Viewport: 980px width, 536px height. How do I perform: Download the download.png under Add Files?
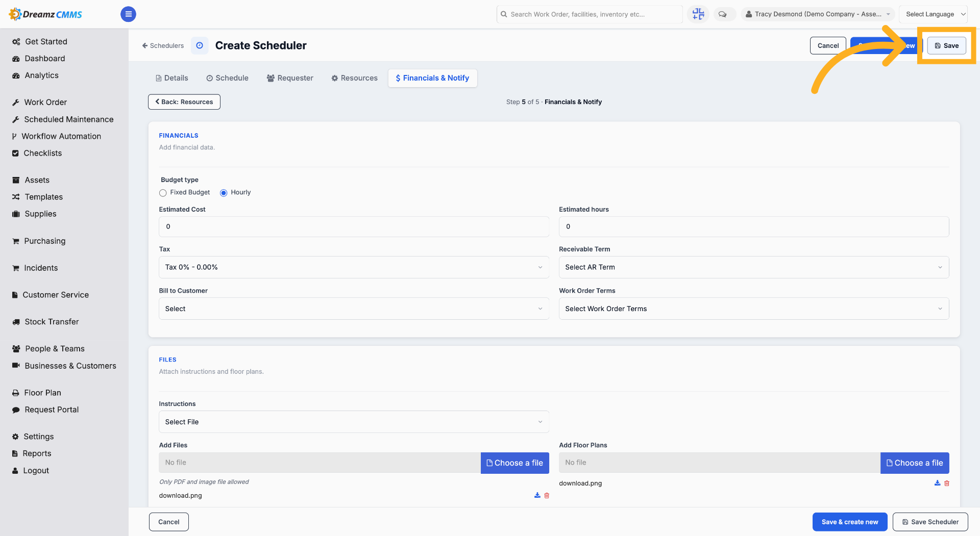pos(537,495)
